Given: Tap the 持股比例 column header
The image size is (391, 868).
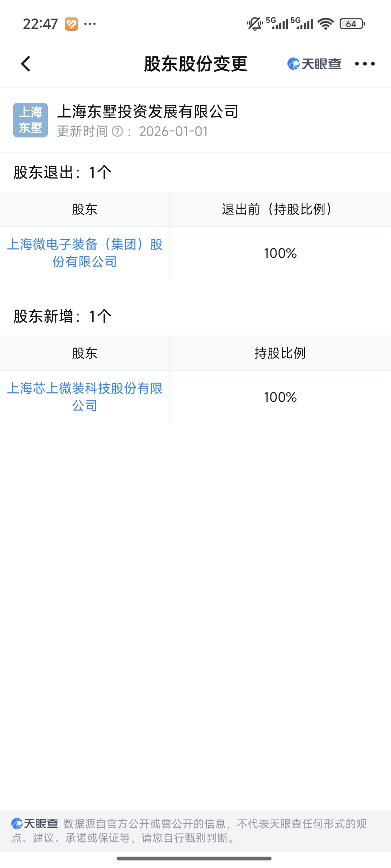Looking at the screenshot, I should [x=280, y=353].
